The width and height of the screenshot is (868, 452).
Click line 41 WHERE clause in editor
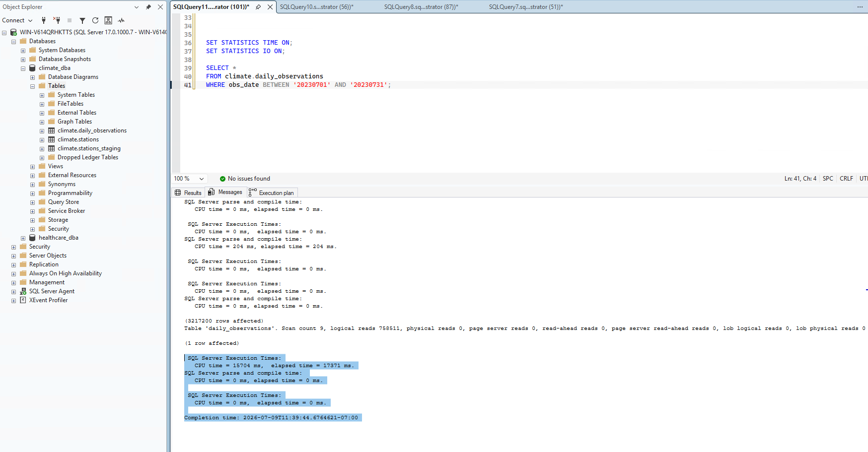pos(298,85)
